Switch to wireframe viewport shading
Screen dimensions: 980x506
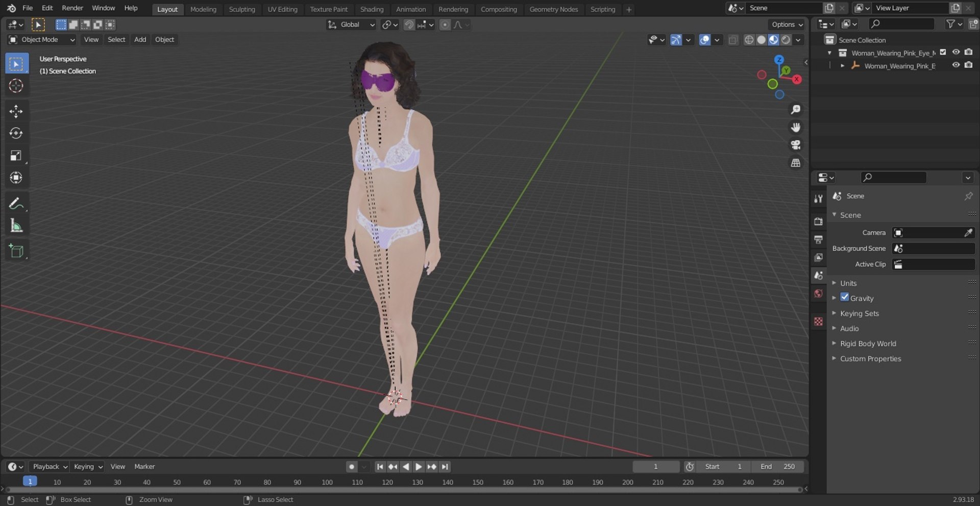coord(749,40)
